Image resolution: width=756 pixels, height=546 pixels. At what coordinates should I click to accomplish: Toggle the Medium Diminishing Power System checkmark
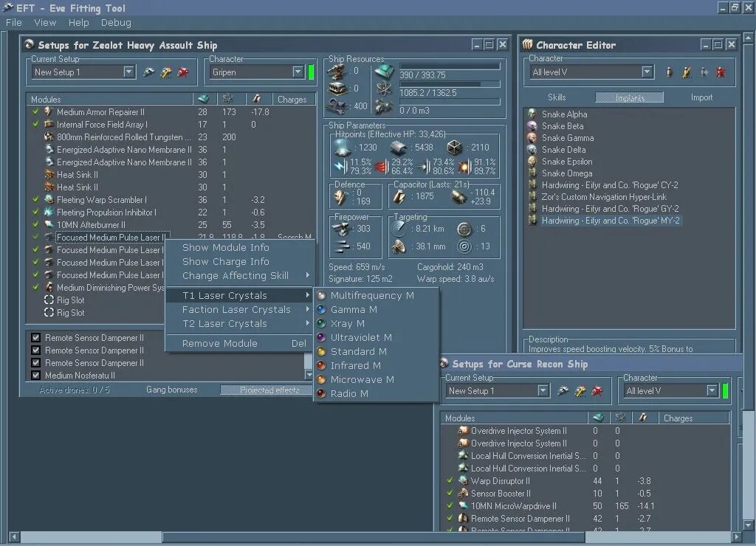35,287
